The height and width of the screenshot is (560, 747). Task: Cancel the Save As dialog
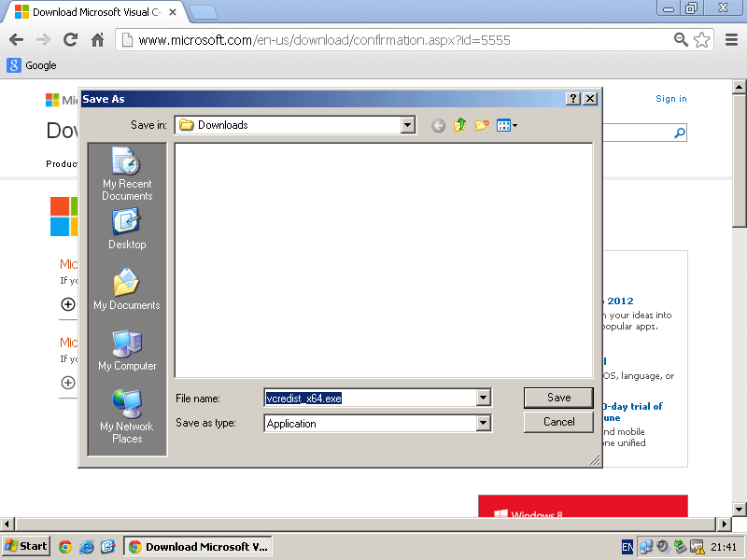pyautogui.click(x=558, y=422)
